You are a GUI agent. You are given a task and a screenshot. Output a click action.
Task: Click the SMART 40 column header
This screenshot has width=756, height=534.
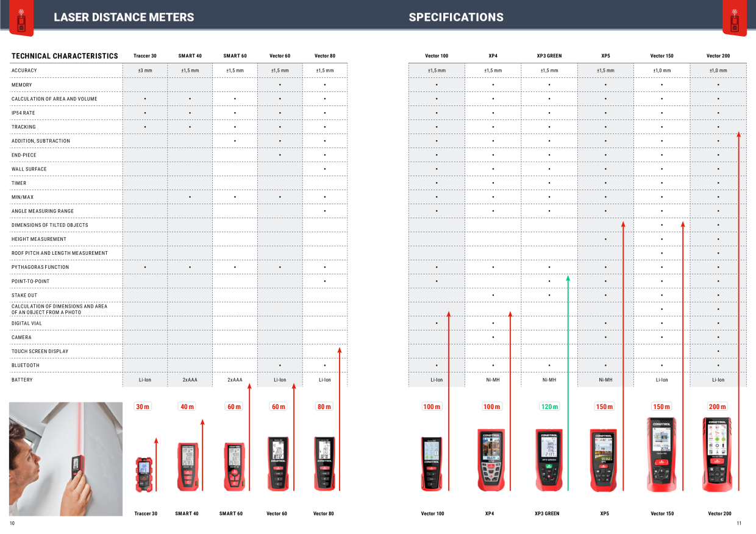coord(190,56)
